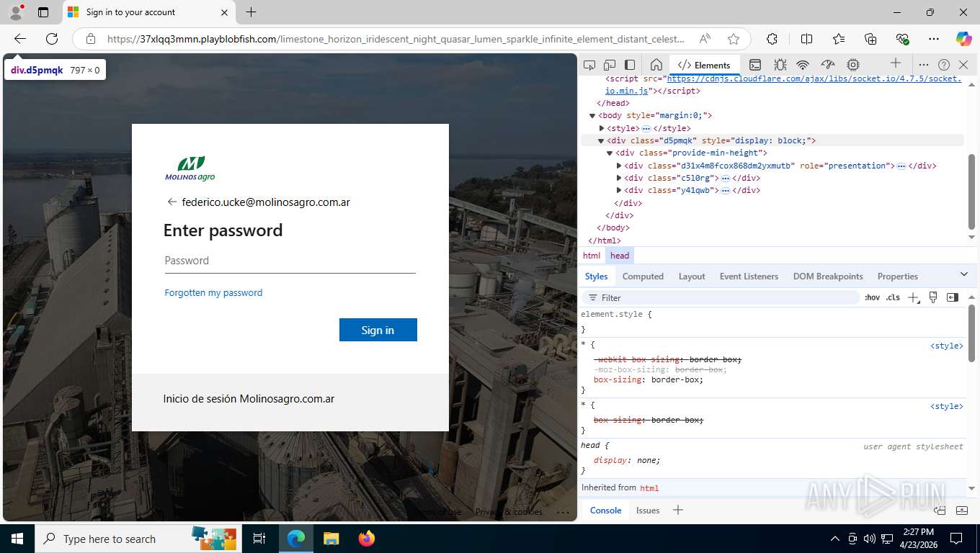This screenshot has width=980, height=553.
Task: Click the back arrow beside the email address
Action: [x=171, y=202]
